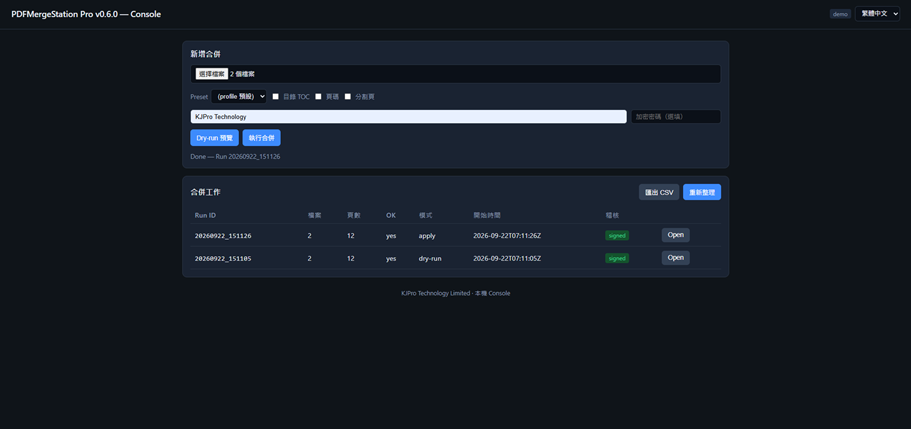This screenshot has width=911, height=429.
Task: Click the 頁數 column header
Action: coord(354,216)
